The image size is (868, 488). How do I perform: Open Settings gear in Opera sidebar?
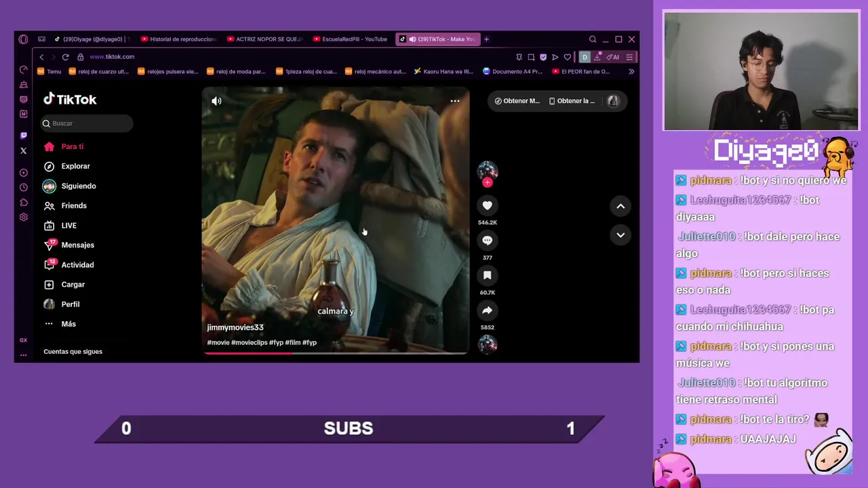click(23, 217)
